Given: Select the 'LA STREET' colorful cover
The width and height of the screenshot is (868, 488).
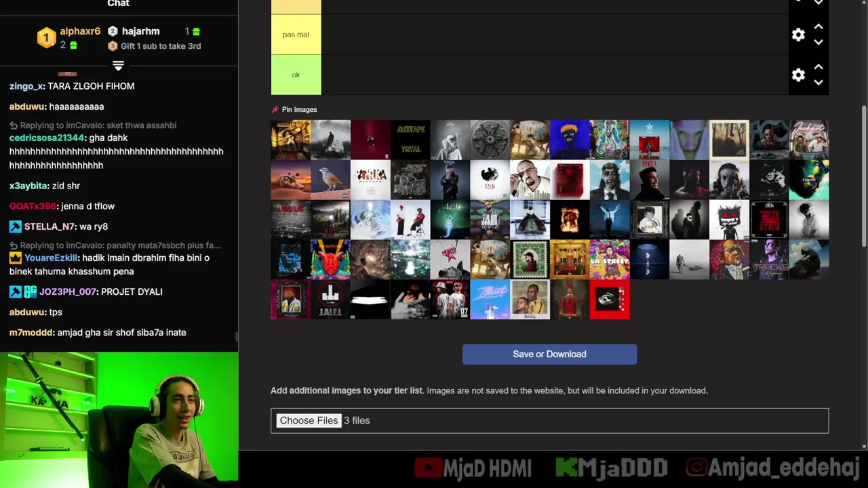Looking at the screenshot, I should (610, 260).
